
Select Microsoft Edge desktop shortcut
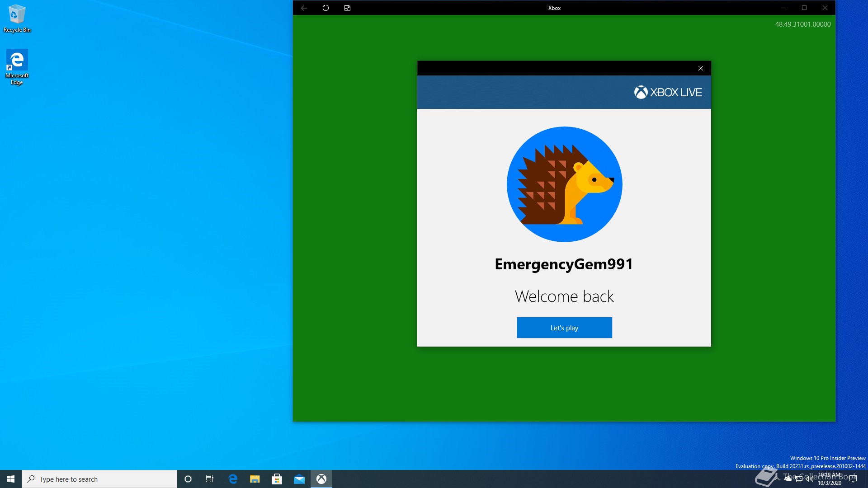coord(17,67)
